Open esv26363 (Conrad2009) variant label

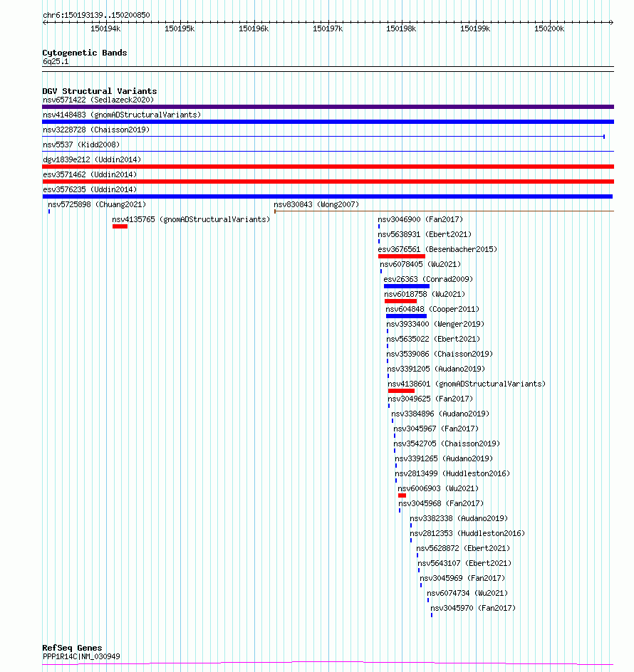428,280
